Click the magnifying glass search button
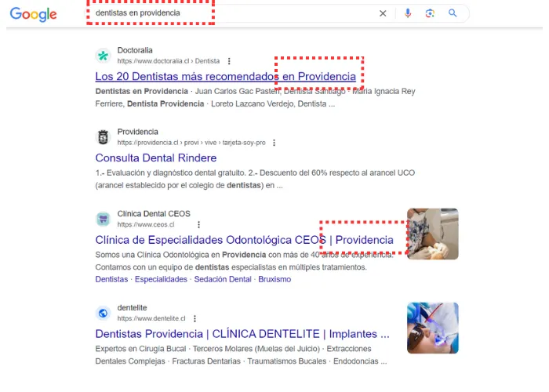The height and width of the screenshot is (392, 549). pos(453,13)
